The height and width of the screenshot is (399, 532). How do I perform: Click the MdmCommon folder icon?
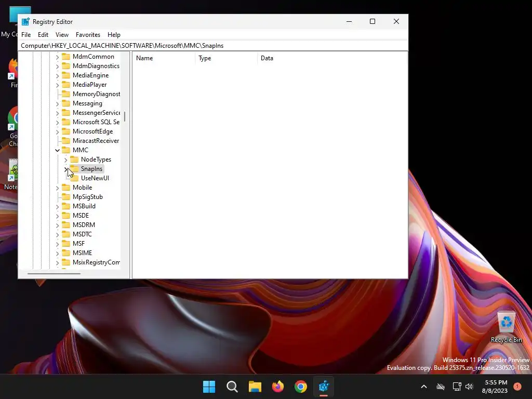click(x=66, y=56)
